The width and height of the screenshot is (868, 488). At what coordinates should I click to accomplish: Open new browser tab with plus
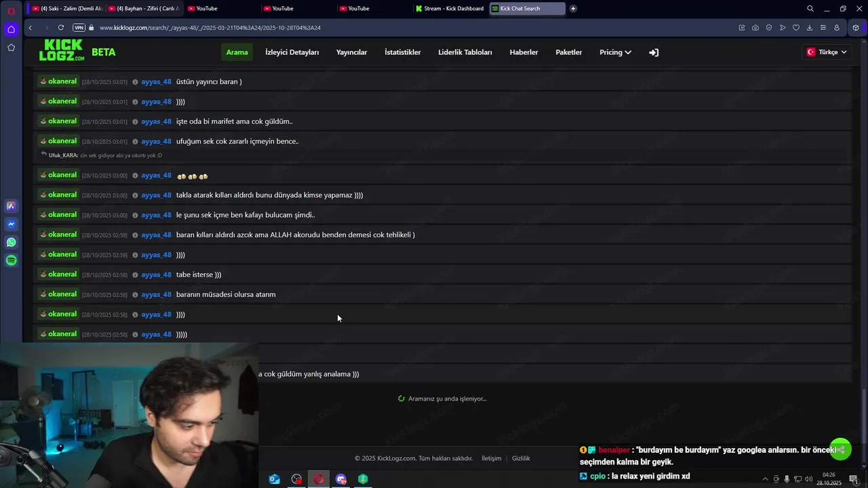coord(573,9)
